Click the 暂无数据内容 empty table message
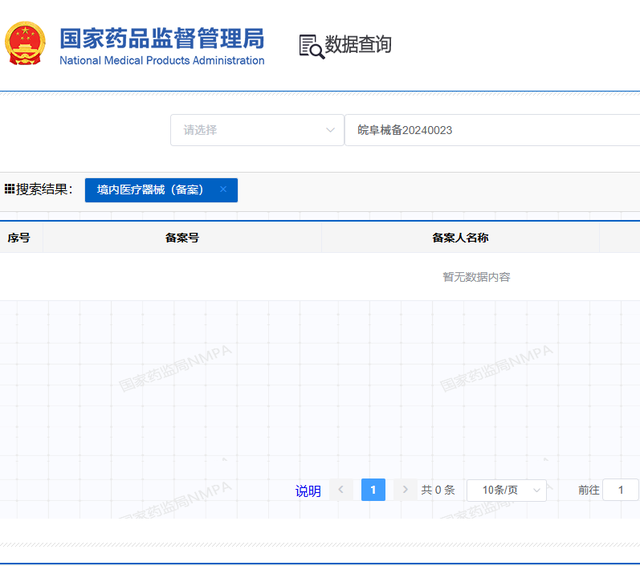 476,277
